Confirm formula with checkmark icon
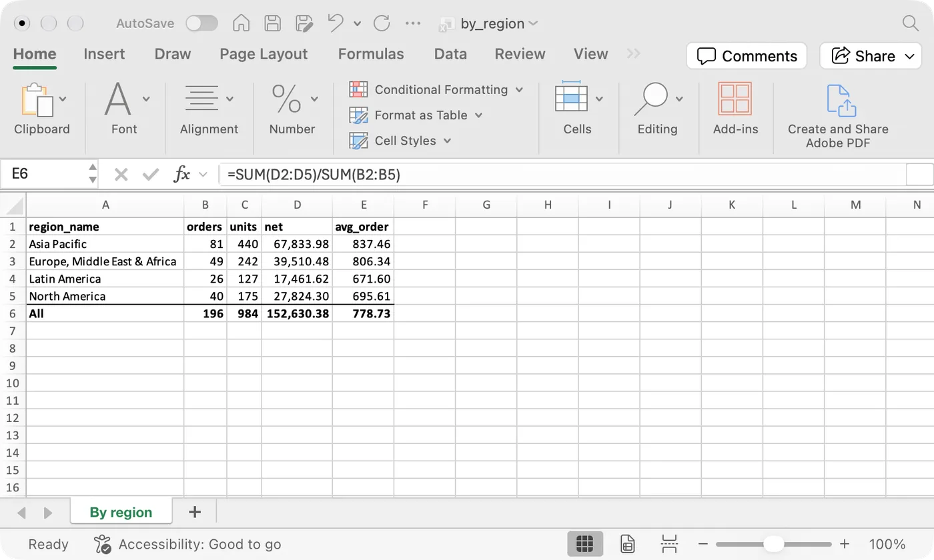This screenshot has width=934, height=560. pos(151,175)
